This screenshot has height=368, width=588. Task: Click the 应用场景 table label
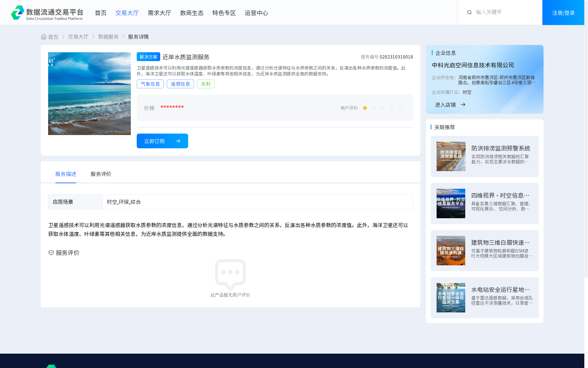coord(63,202)
